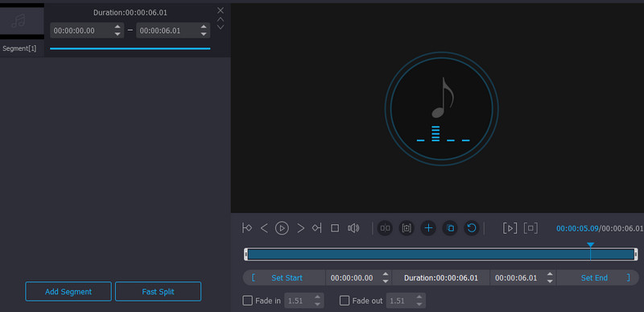Decrease end time beside Set End
Screen dimensions: 644x312
[550, 281]
